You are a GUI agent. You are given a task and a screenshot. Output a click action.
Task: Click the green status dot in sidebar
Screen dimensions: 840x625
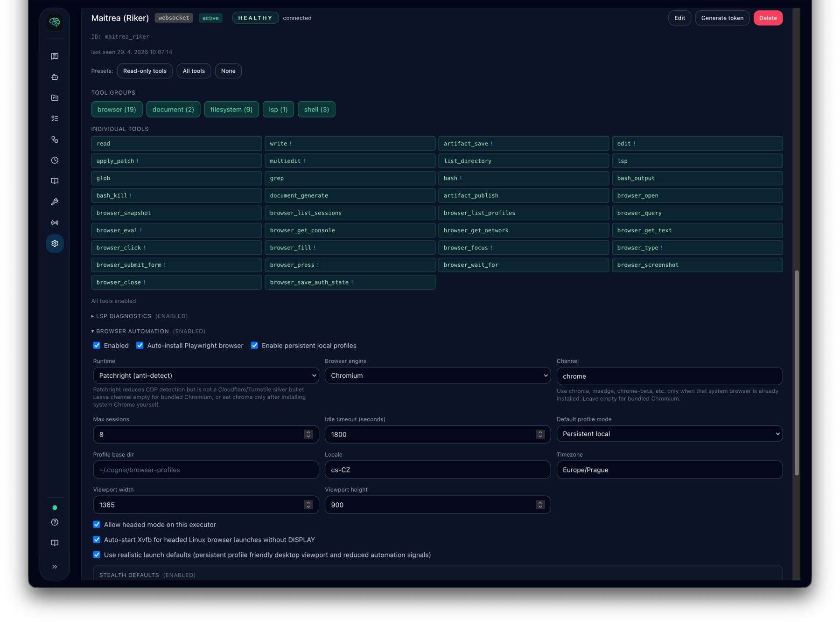(x=55, y=507)
